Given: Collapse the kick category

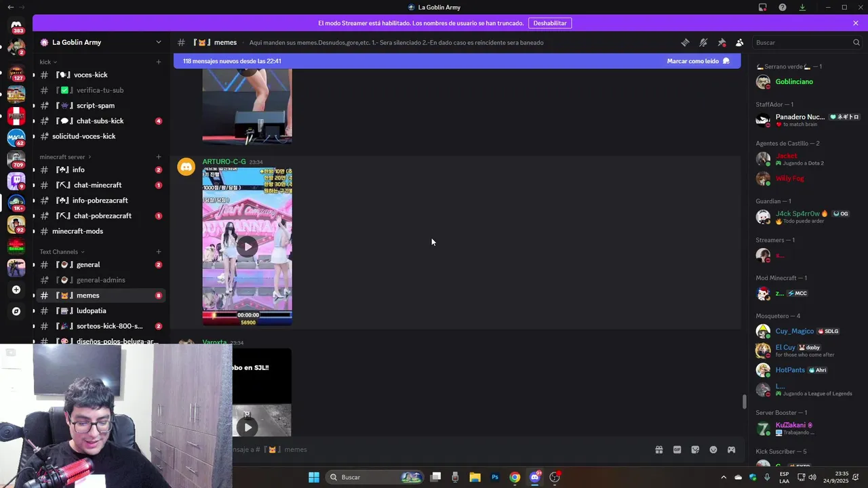Looking at the screenshot, I should (x=48, y=62).
